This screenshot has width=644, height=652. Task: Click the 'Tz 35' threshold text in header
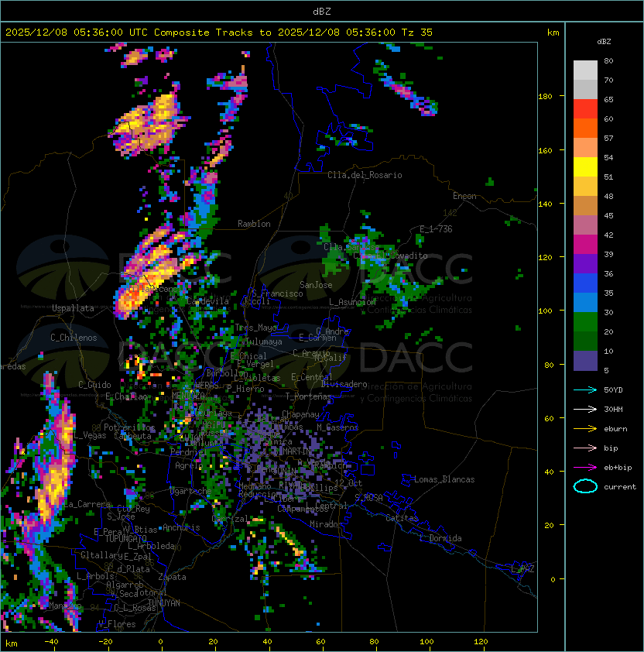pos(417,33)
